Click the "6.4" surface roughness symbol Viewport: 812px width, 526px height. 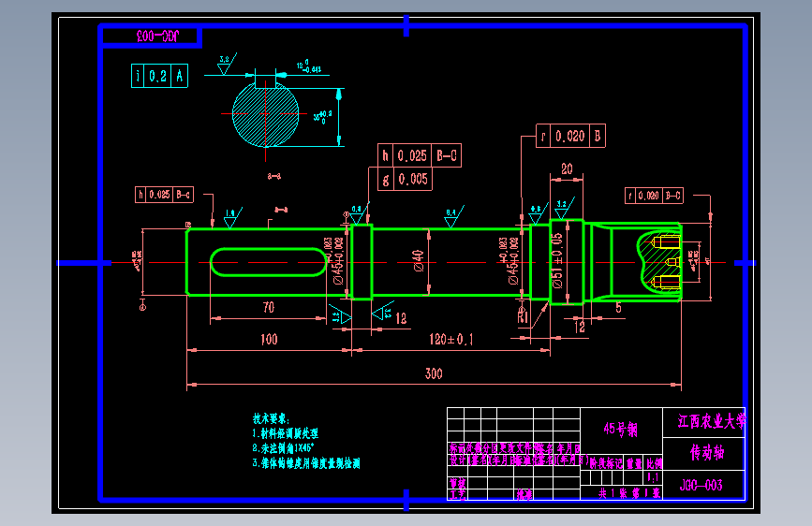453,216
